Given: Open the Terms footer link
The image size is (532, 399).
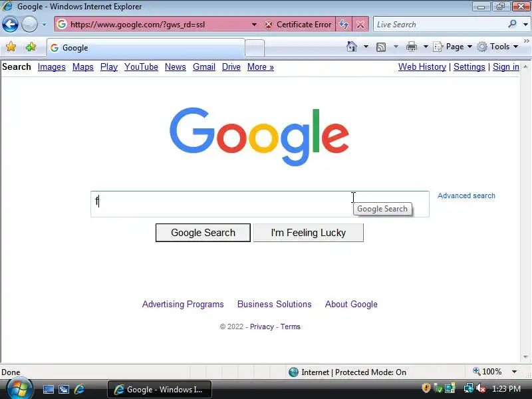Looking at the screenshot, I should click(x=290, y=327).
